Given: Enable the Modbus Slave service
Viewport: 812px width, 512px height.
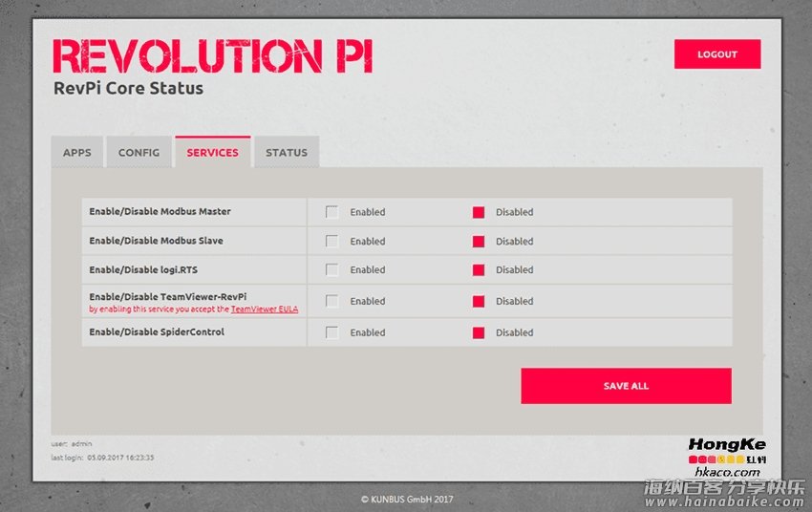Looking at the screenshot, I should point(331,242).
